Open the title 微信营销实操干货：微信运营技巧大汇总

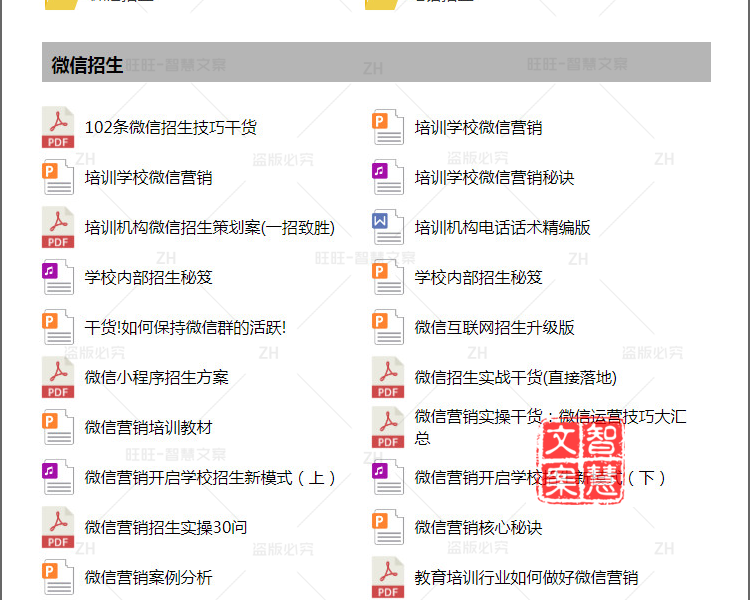coord(551,427)
